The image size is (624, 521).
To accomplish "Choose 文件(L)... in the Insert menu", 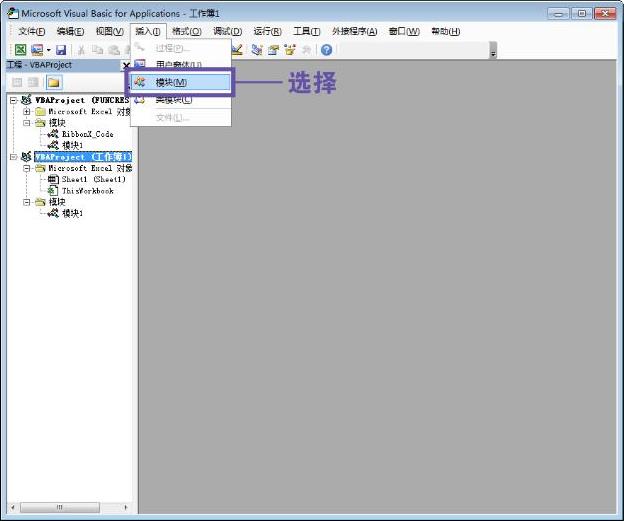I will 181,117.
